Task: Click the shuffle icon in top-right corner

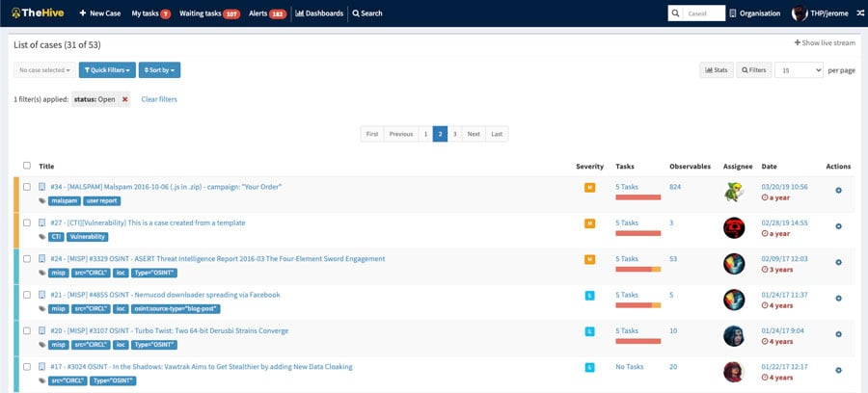Action: pyautogui.click(x=858, y=13)
